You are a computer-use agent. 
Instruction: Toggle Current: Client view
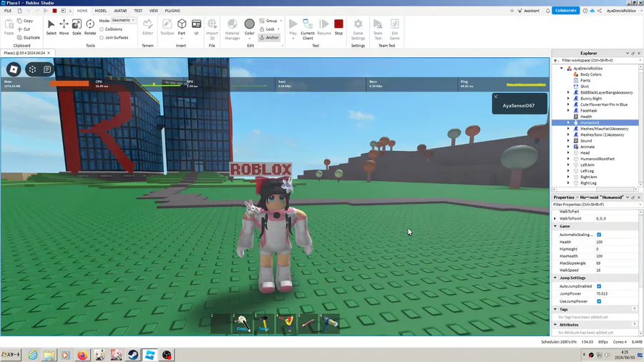coord(308,29)
